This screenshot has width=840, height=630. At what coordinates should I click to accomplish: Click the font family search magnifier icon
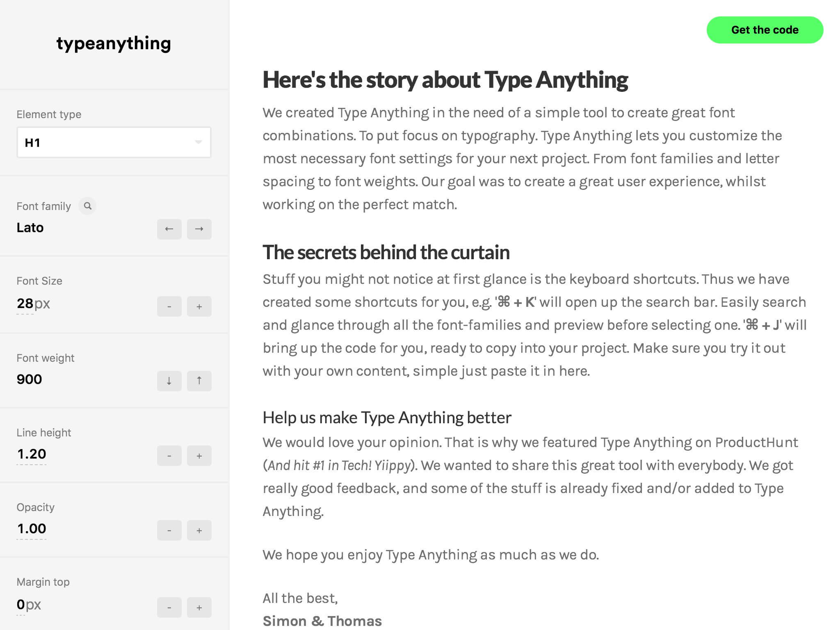87,206
